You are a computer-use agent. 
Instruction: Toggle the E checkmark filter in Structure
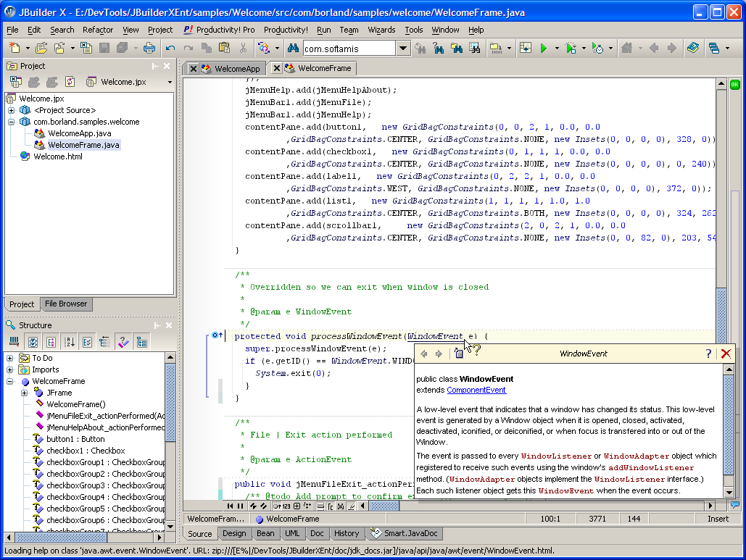pos(87,342)
